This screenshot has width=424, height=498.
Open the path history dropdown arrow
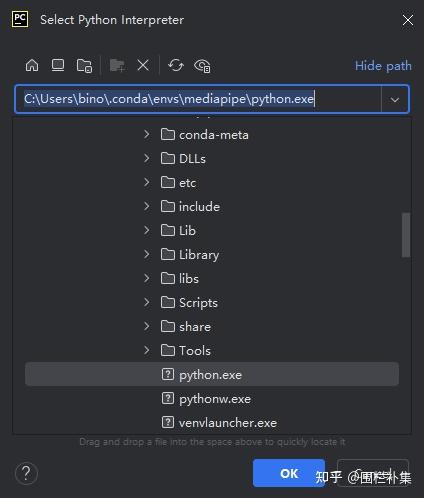tap(395, 99)
